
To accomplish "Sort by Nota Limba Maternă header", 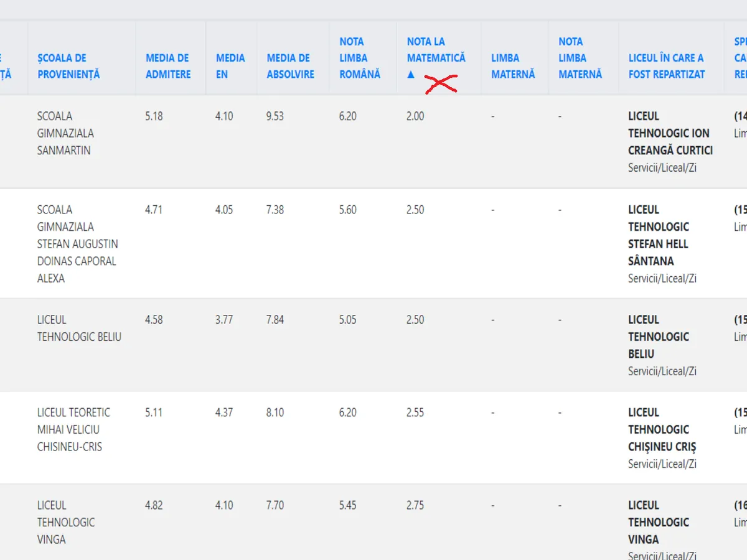I will point(580,58).
